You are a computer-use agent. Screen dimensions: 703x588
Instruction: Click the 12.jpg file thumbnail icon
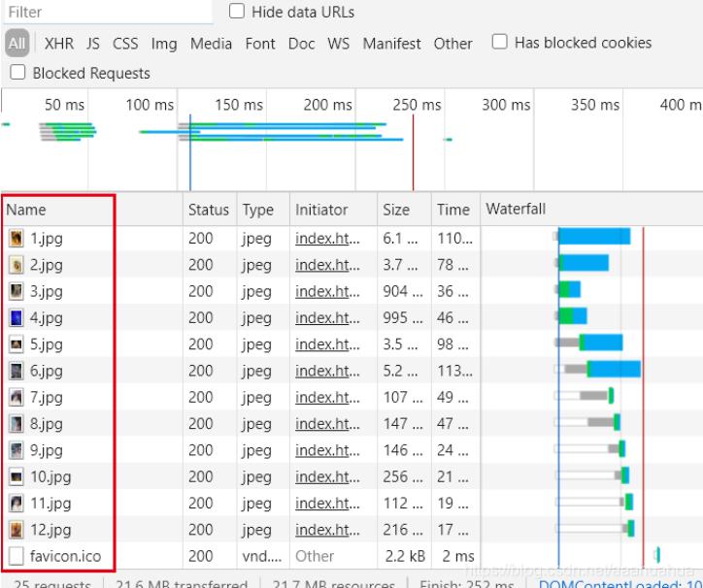pyautogui.click(x=16, y=530)
